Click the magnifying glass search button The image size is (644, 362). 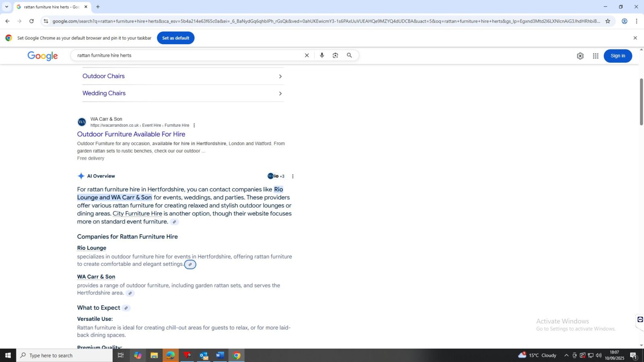349,56
